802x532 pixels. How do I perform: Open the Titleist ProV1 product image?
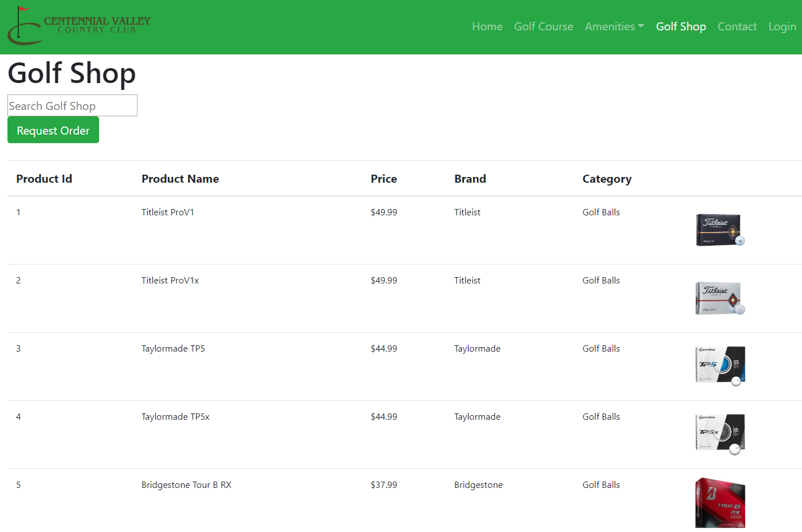pyautogui.click(x=720, y=230)
